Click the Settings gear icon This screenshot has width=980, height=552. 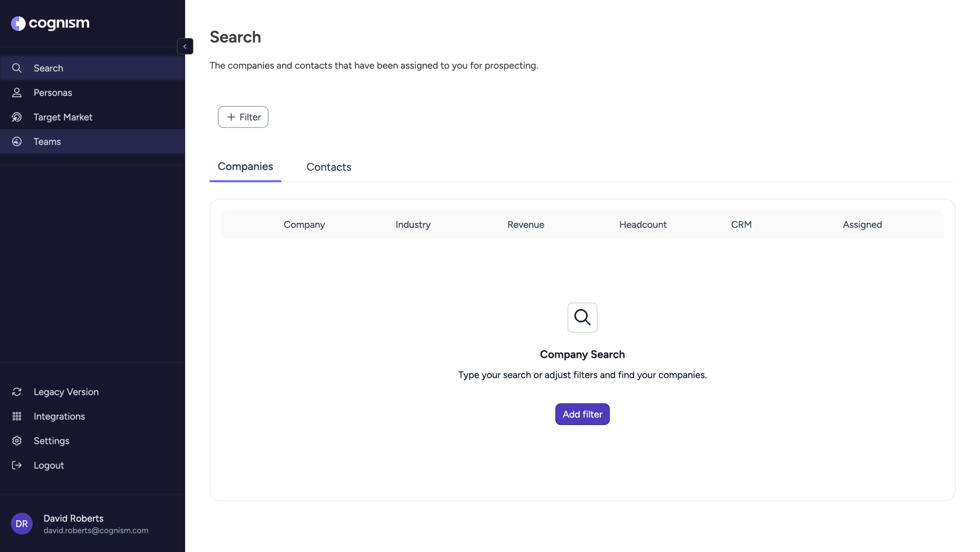coord(17,441)
